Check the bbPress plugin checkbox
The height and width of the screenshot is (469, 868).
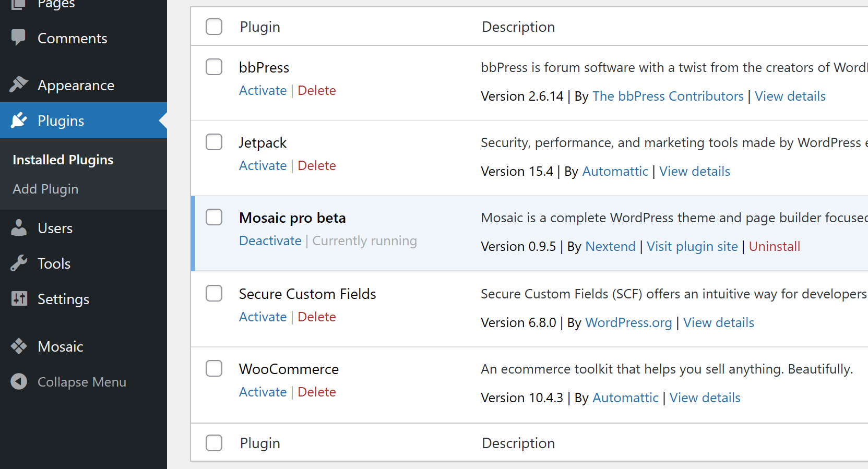[214, 67]
